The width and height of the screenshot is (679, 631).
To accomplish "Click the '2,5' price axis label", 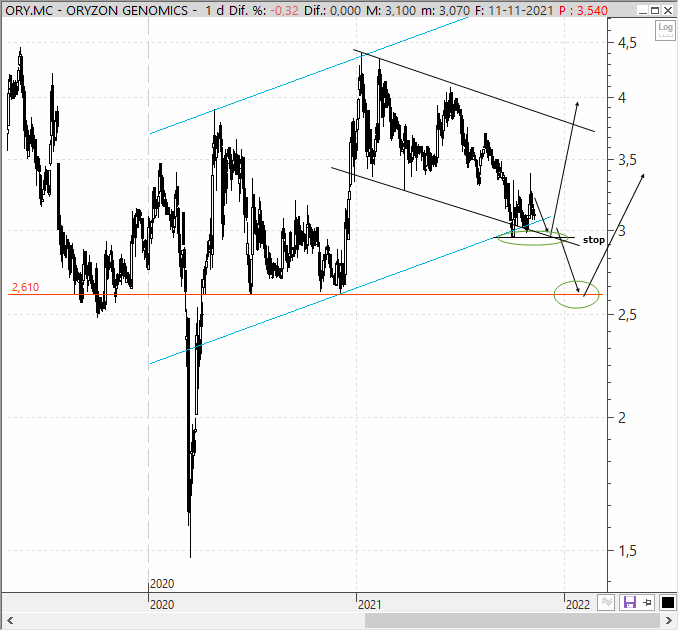I will tap(627, 315).
